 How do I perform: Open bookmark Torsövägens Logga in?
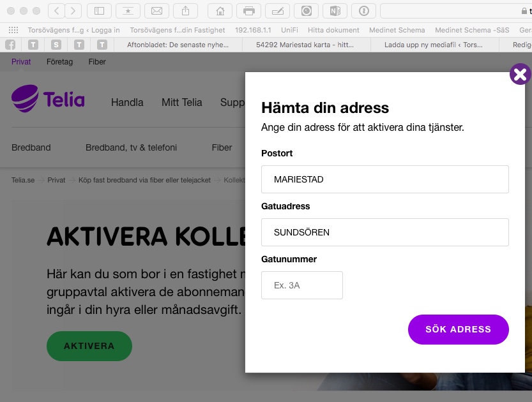[73, 30]
